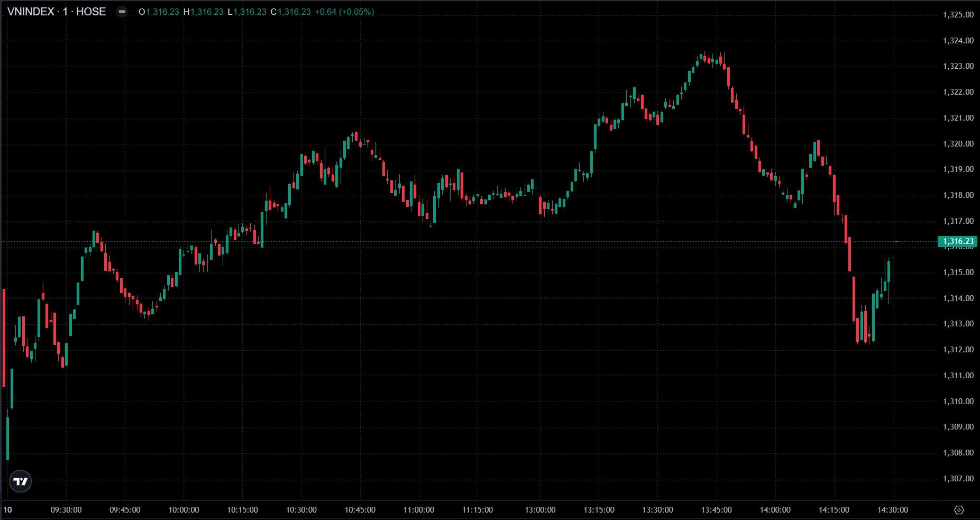This screenshot has height=520, width=980.
Task: Click the 1,307.00 price axis label
Action: coord(958,479)
